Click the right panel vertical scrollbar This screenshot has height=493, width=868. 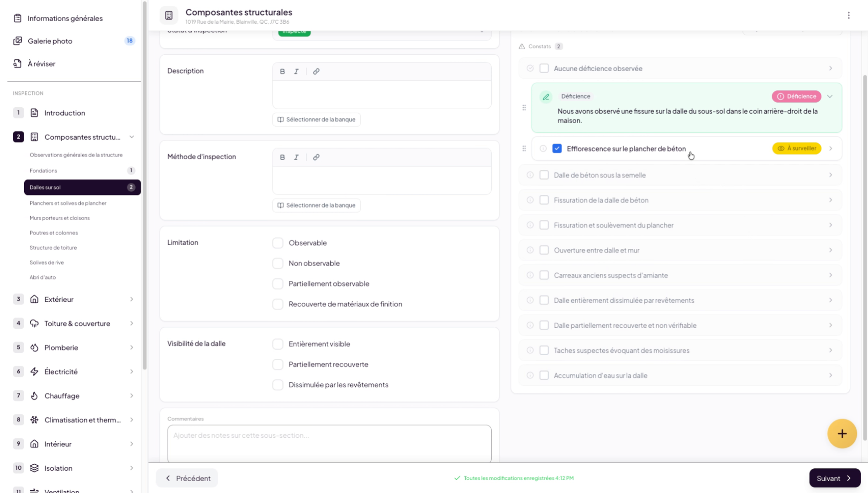(864, 256)
